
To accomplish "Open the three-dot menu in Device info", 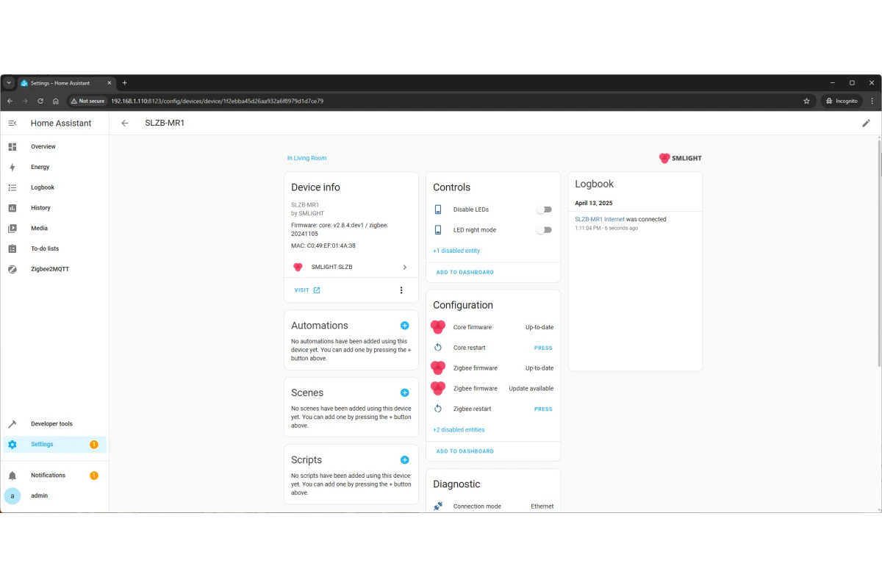I will [401, 290].
